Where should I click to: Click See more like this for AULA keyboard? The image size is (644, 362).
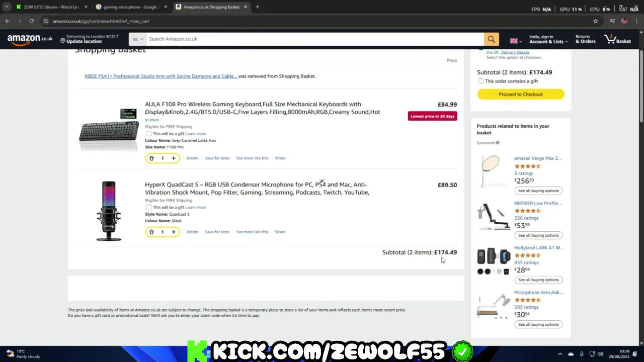point(252,158)
